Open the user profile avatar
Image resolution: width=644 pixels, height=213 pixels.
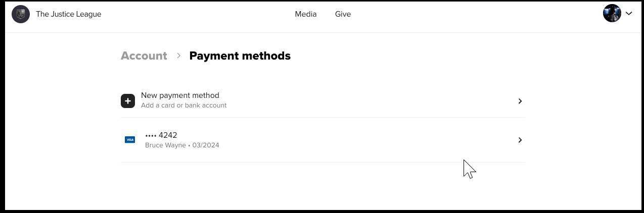click(x=612, y=14)
